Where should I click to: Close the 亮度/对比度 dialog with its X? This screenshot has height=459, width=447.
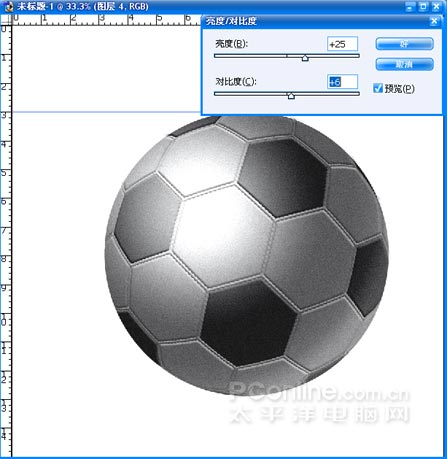tap(434, 22)
